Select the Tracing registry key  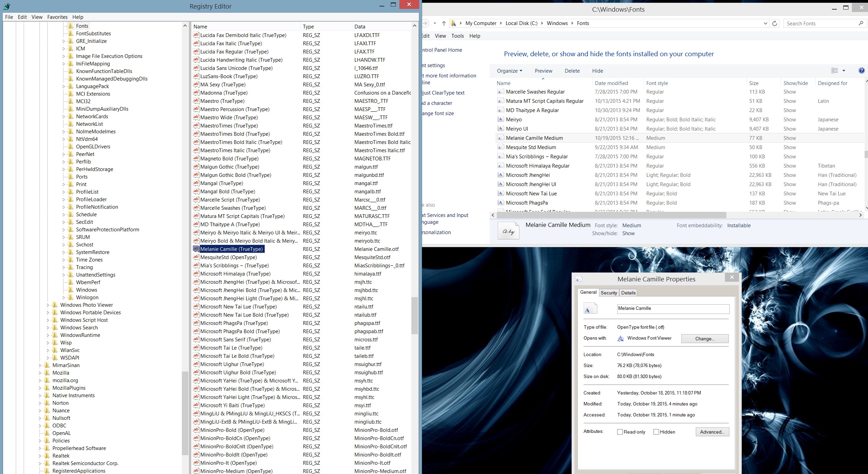click(x=84, y=267)
